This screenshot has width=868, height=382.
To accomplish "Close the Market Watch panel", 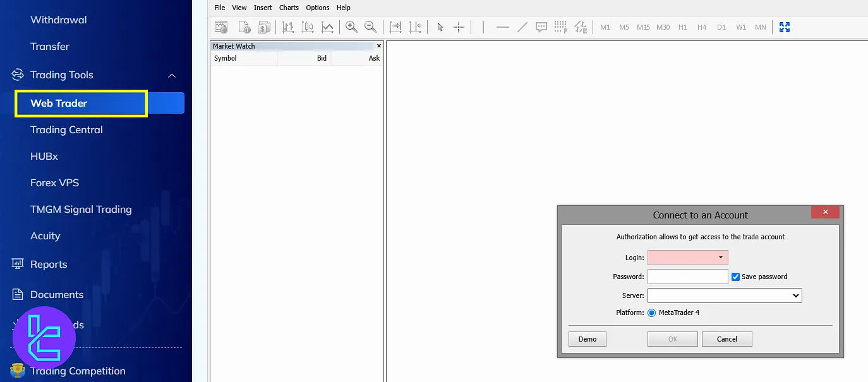I will tap(379, 46).
